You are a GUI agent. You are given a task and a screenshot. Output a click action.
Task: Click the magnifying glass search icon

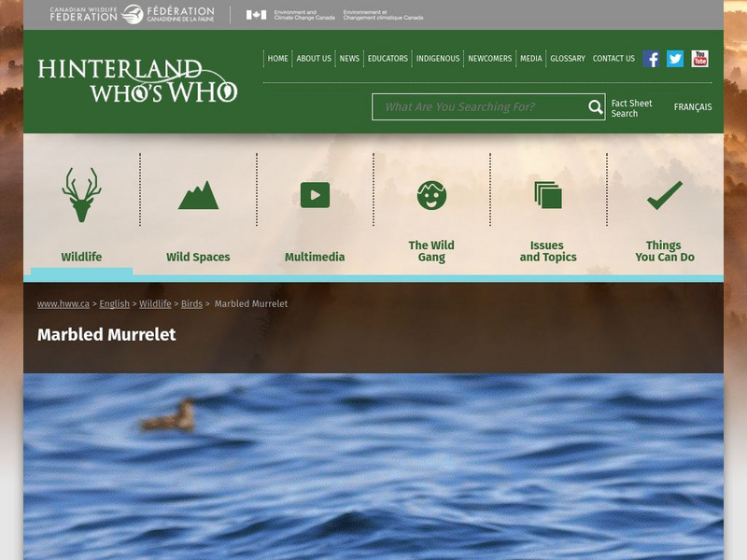(x=595, y=107)
